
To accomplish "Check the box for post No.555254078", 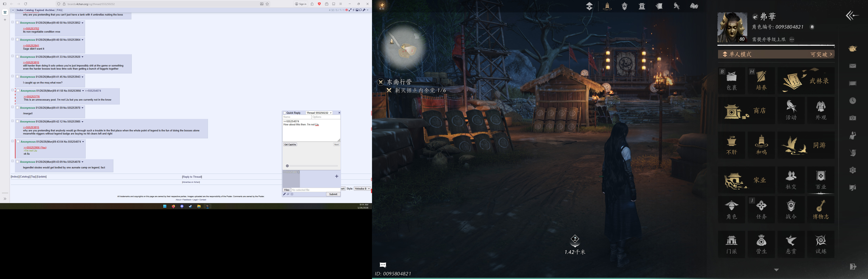I will pos(17,162).
